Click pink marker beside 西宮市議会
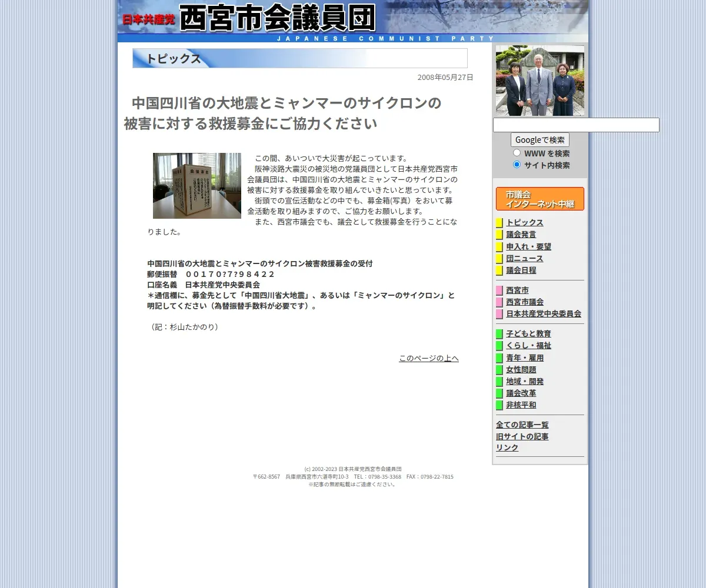The height and width of the screenshot is (588, 706). tap(499, 302)
